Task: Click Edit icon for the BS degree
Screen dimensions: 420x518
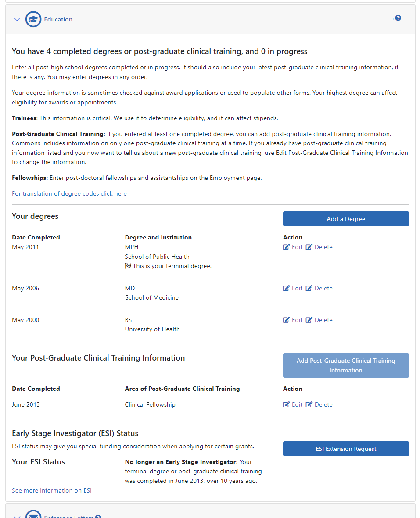Action: (x=287, y=320)
